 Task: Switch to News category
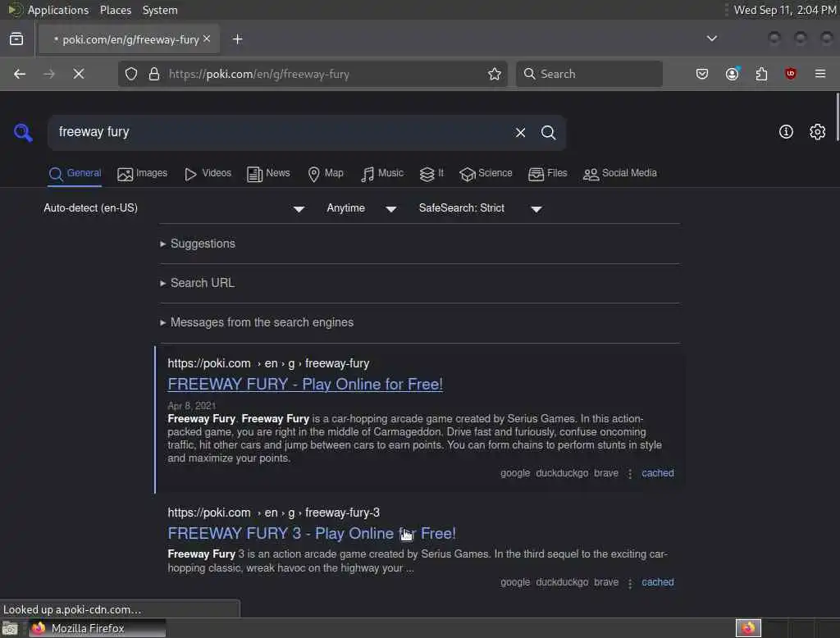point(268,174)
